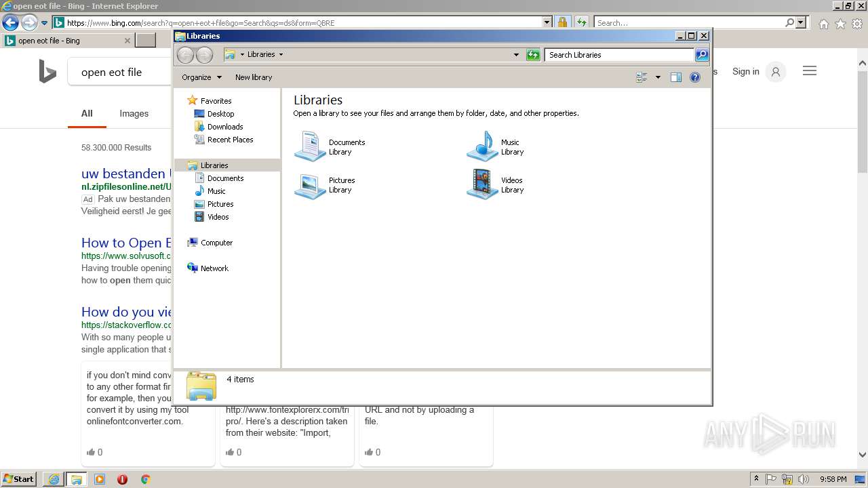Click the Bing account avatar icon
Screen dimensions: 868x488
click(x=776, y=72)
